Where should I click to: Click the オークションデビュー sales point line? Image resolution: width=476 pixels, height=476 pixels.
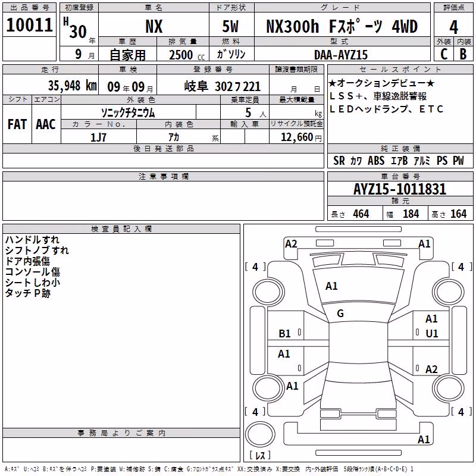pos(381,83)
